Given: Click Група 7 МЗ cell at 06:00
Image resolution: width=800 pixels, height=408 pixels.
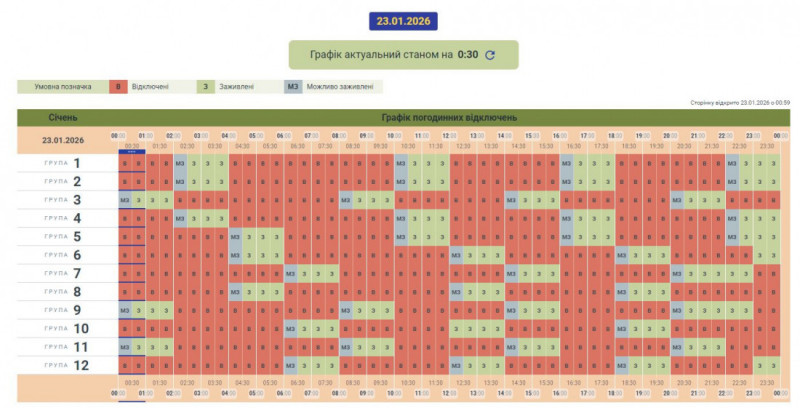Looking at the screenshot, I should (x=291, y=273).
